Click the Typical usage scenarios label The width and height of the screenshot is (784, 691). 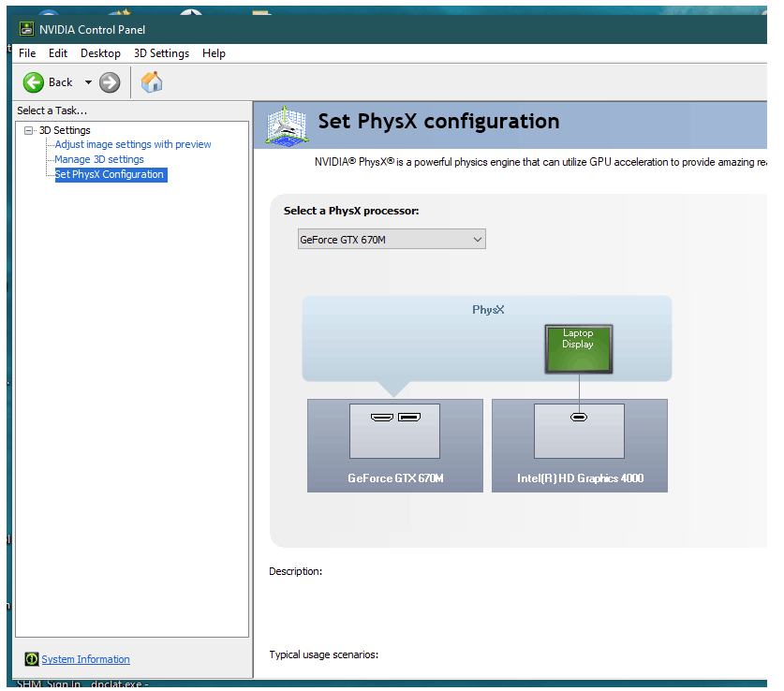pyautogui.click(x=323, y=654)
